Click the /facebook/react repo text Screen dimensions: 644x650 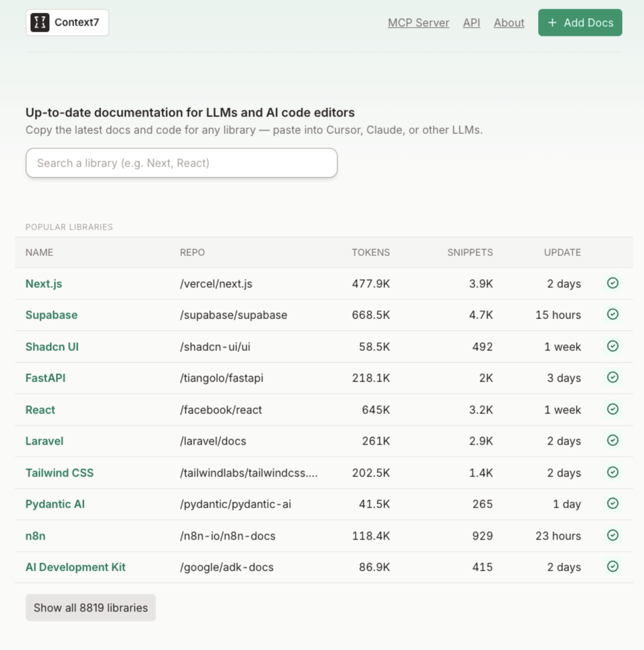221,410
